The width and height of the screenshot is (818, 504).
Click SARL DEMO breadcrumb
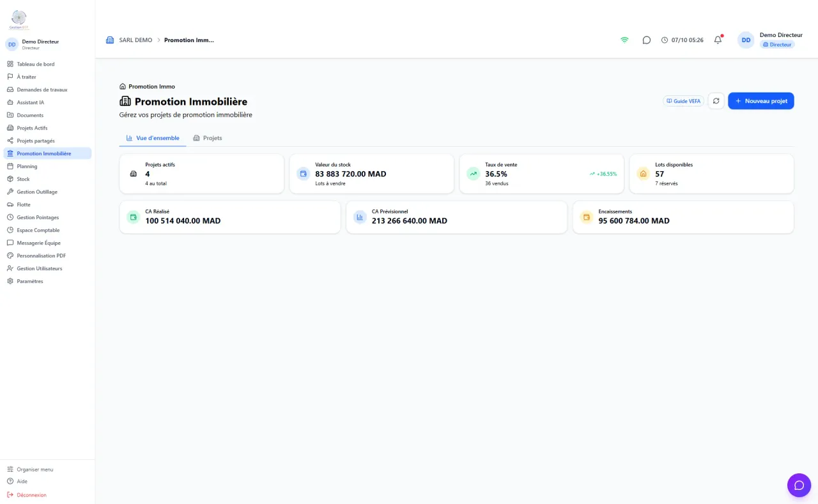[135, 40]
